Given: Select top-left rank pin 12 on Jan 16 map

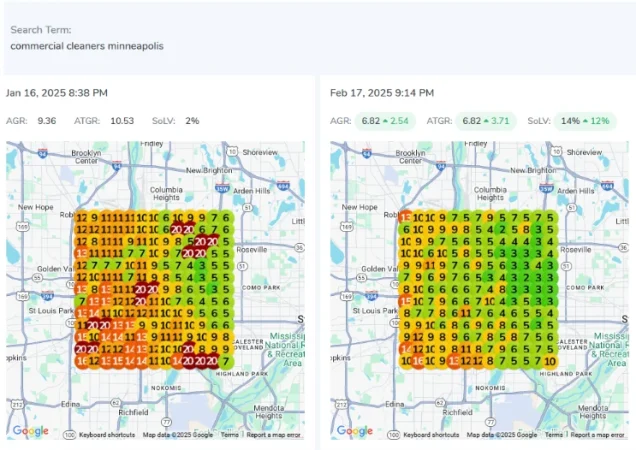Looking at the screenshot, I should 83,217.
